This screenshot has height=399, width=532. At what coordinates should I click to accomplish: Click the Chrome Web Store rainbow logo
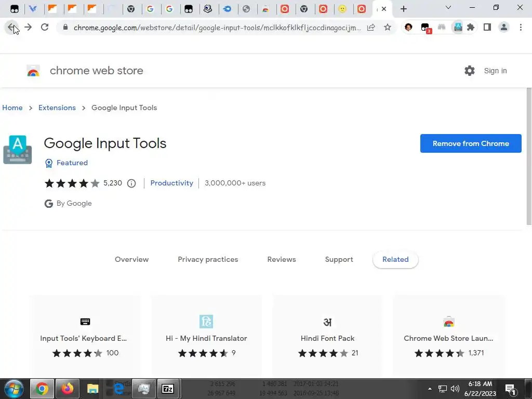[33, 71]
